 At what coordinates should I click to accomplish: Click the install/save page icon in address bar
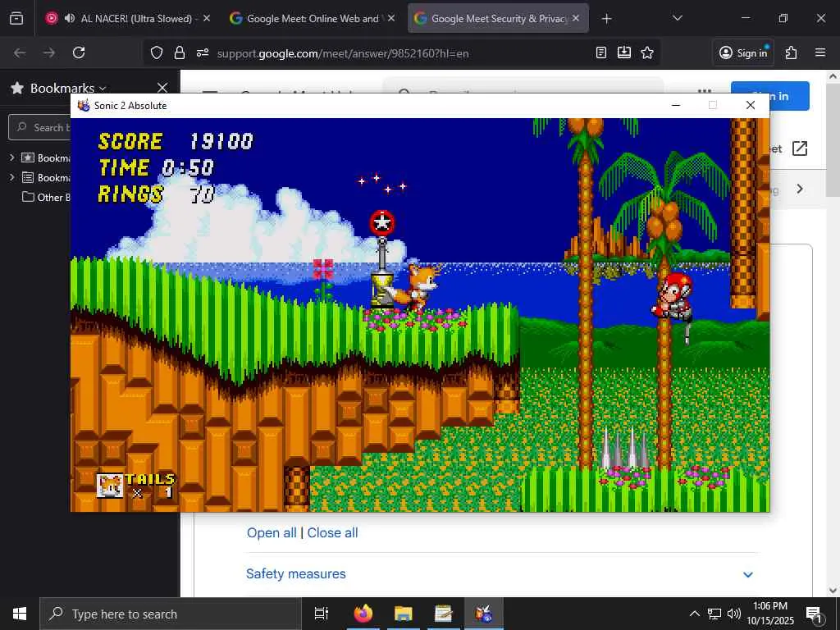click(624, 52)
